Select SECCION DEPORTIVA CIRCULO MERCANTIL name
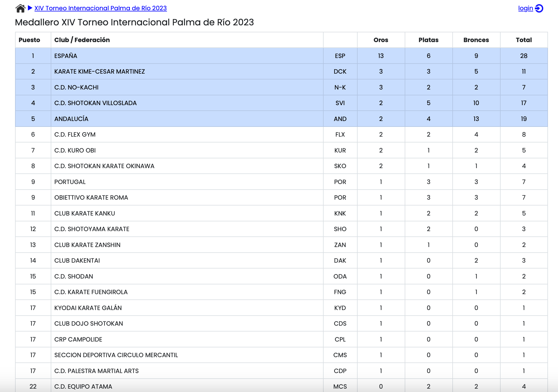This screenshot has height=392, width=558. pyautogui.click(x=116, y=355)
